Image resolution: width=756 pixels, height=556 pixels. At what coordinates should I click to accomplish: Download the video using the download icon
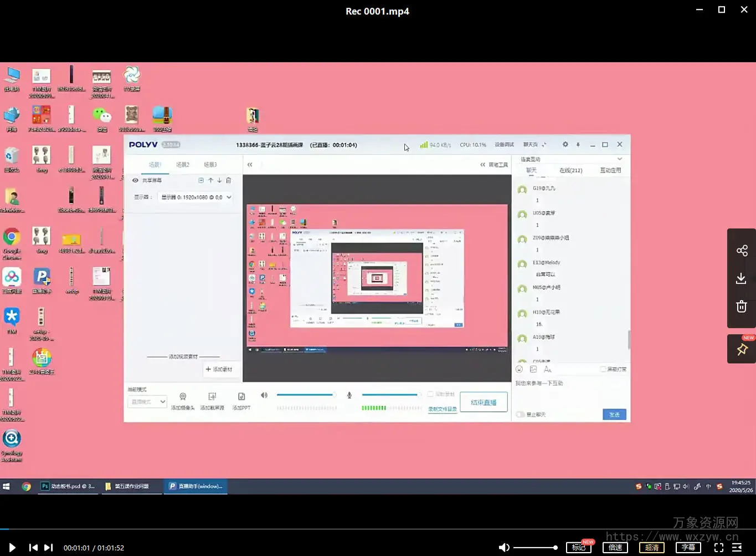(x=742, y=278)
